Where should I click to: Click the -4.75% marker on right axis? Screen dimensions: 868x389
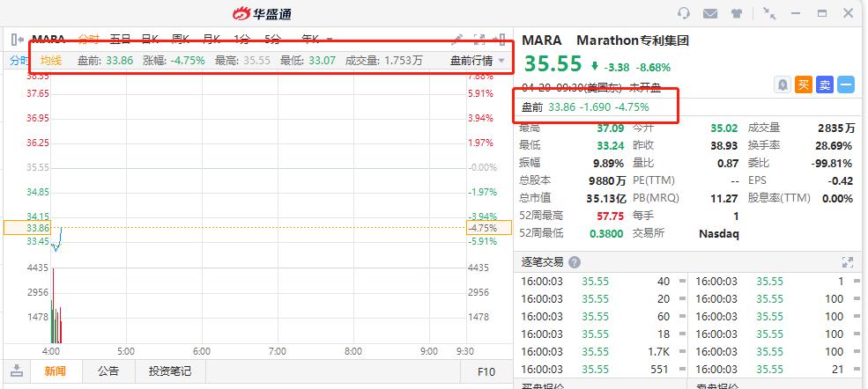coord(488,228)
